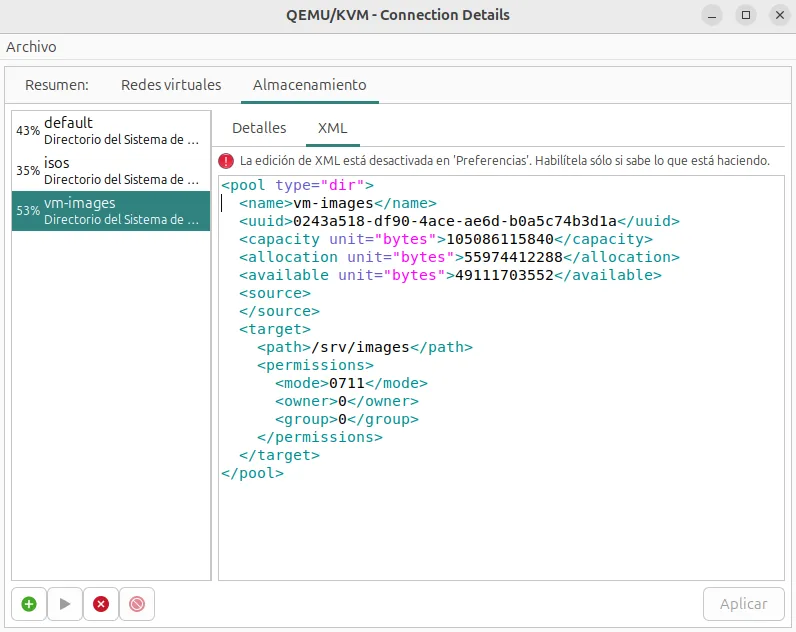This screenshot has height=632, width=796.
Task: Click the green add storage pool icon
Action: pos(29,604)
